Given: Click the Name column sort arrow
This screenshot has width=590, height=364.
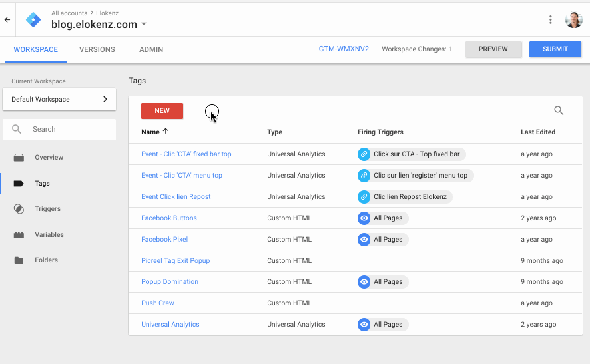Looking at the screenshot, I should pyautogui.click(x=166, y=131).
